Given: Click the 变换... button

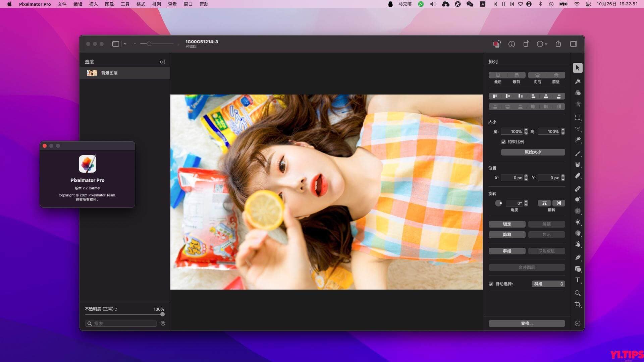Looking at the screenshot, I should click(x=527, y=323).
